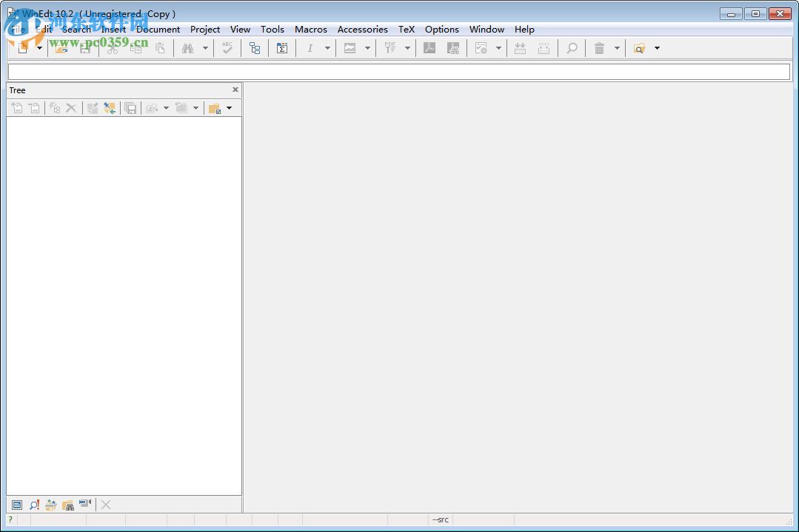Click the pinned arrows icon in Tree toolbar
This screenshot has width=799, height=532.
pos(110,108)
